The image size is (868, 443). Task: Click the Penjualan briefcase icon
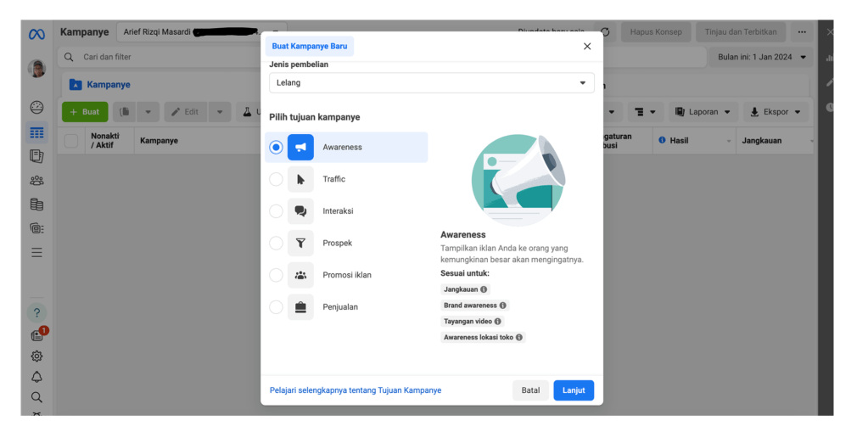point(300,306)
